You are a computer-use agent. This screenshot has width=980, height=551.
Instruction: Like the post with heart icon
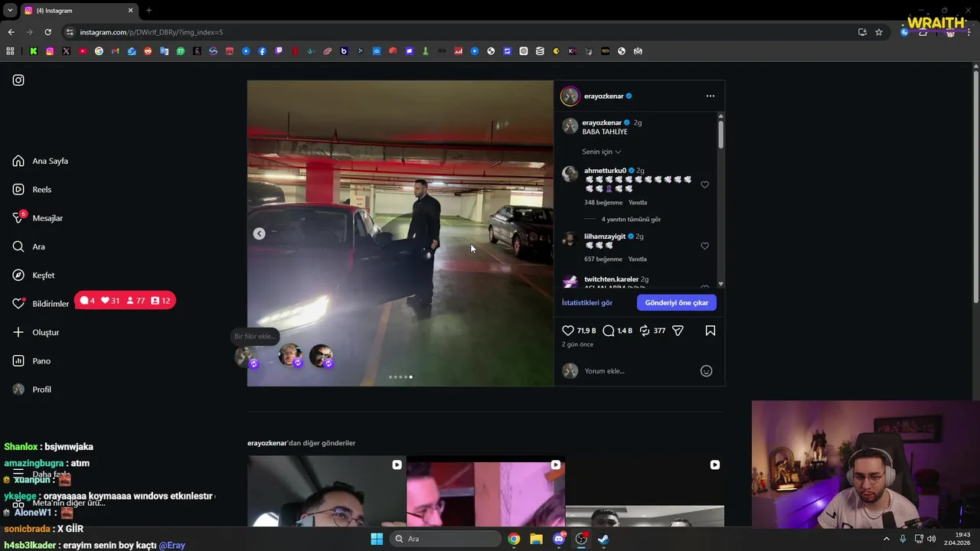click(x=568, y=331)
